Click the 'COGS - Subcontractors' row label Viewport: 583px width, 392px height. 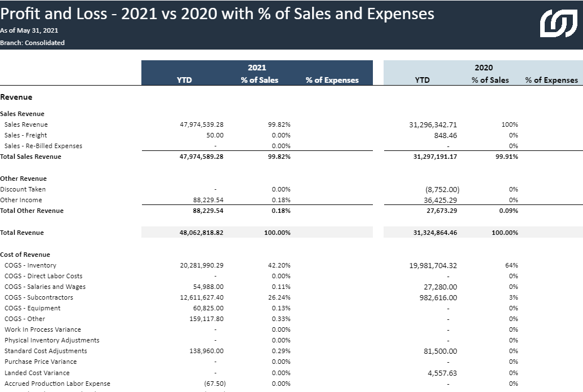tap(39, 297)
